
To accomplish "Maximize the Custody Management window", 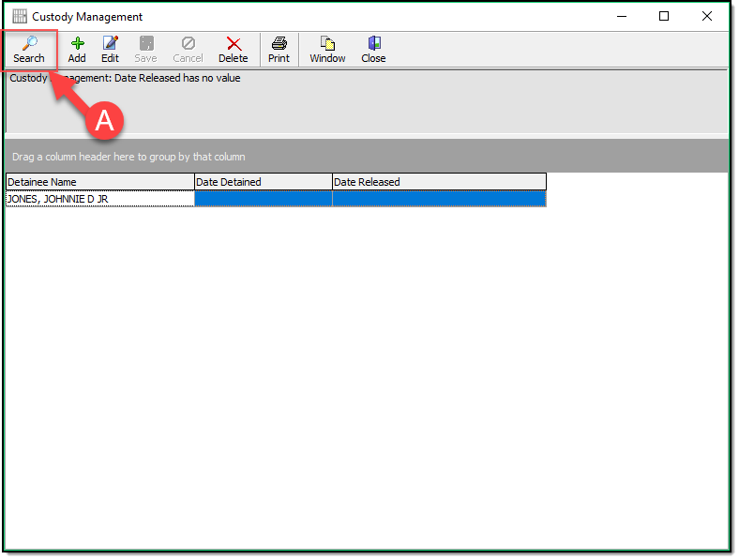I will (x=664, y=17).
